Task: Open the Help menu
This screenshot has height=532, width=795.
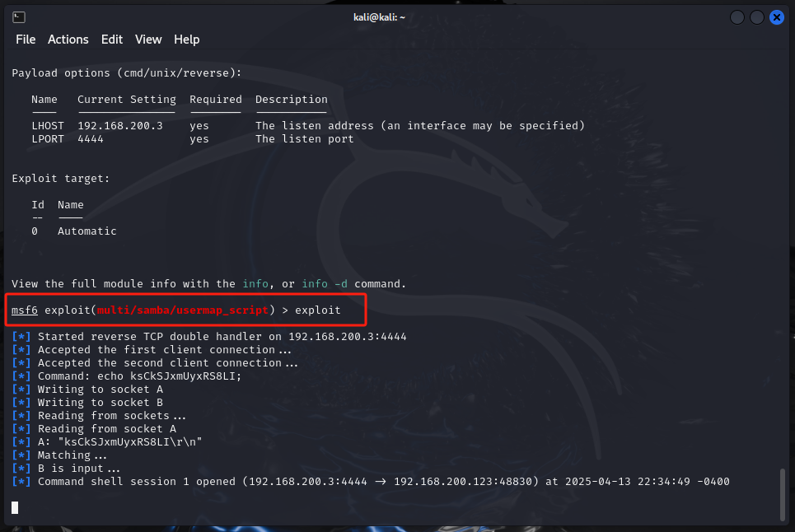Action: (x=186, y=40)
